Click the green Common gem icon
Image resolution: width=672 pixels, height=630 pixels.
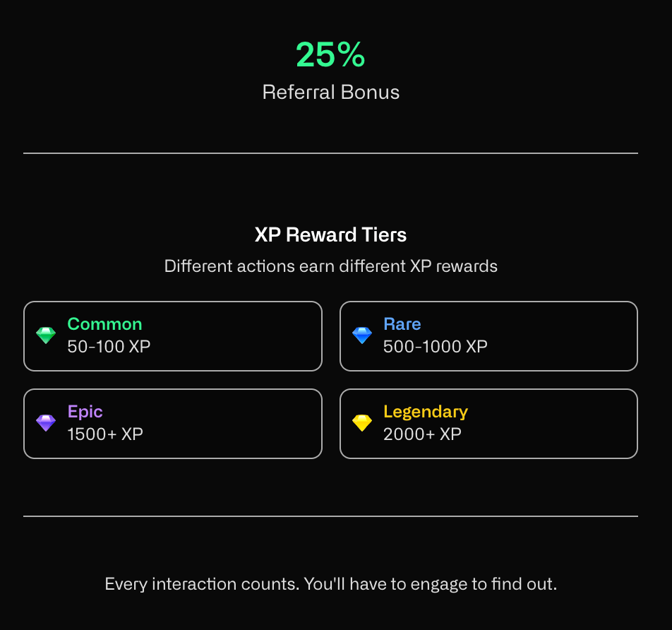pyautogui.click(x=46, y=335)
